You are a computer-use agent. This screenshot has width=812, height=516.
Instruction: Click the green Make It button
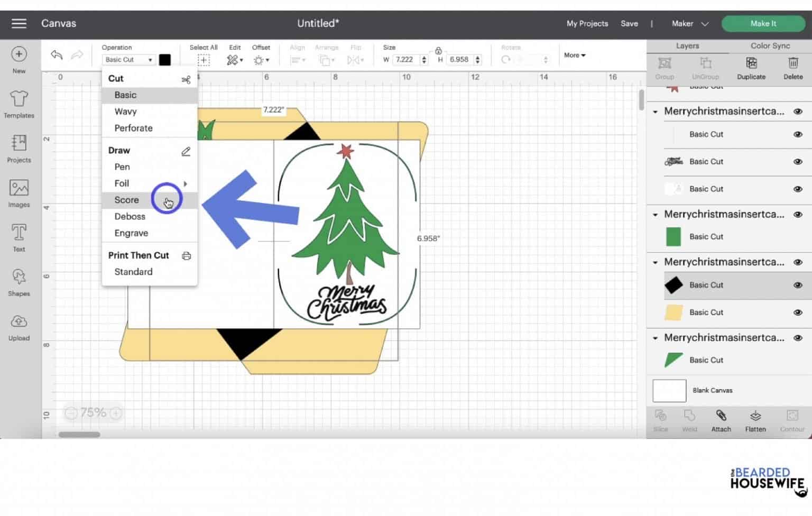[763, 23]
